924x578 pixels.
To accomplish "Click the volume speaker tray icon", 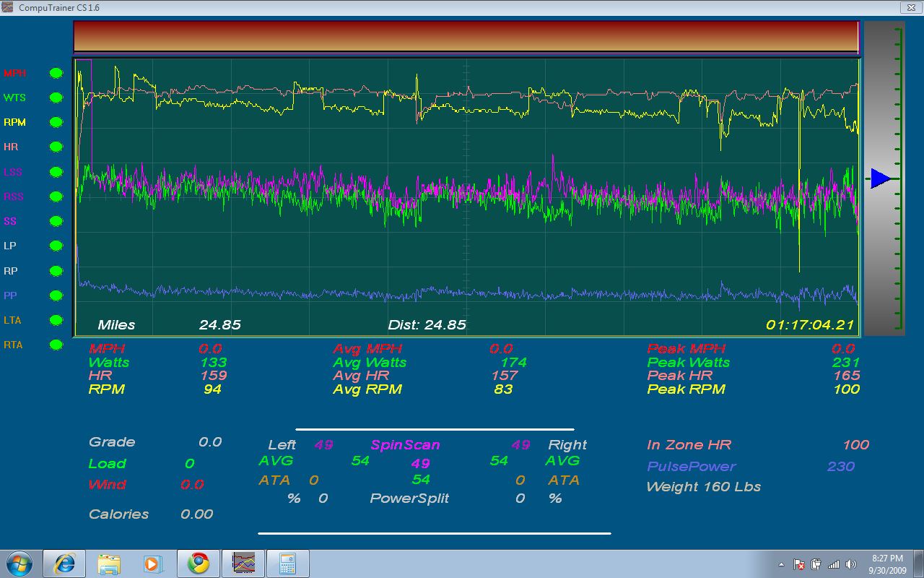I will click(x=851, y=564).
